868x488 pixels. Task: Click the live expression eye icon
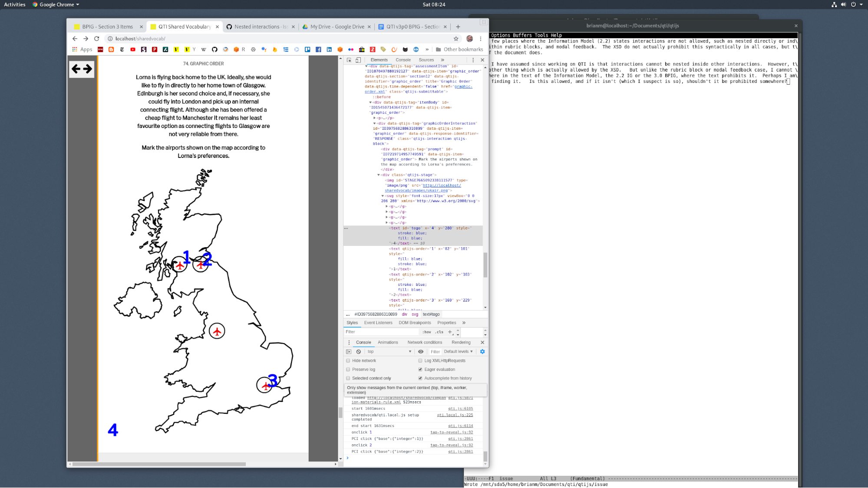click(421, 352)
